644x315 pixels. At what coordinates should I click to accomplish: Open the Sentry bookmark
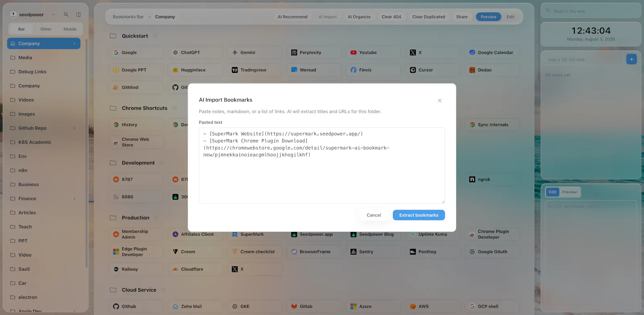374,252
